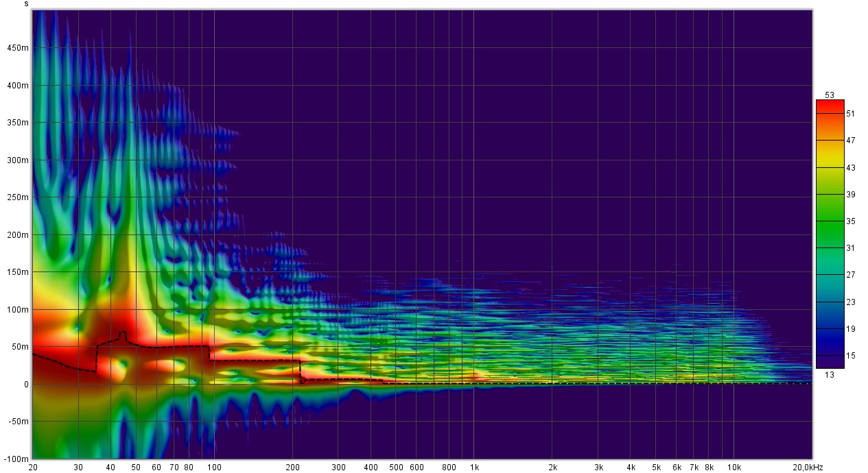Click the 's' time unit label
Screen dimensions: 868x473
point(26,3)
